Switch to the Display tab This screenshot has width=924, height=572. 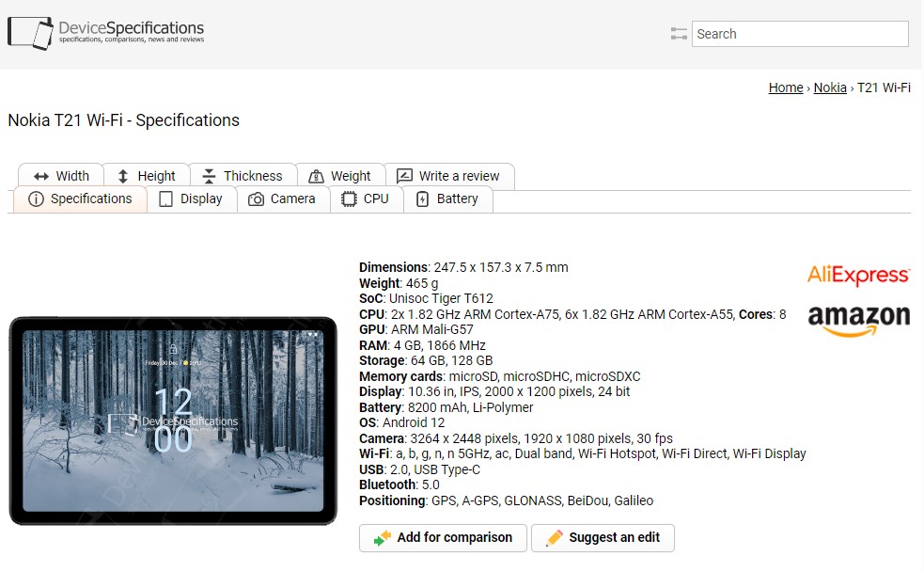coord(191,199)
